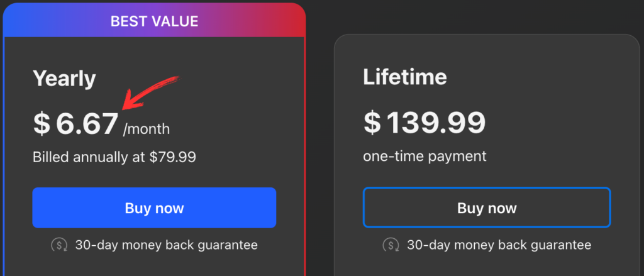Click the Yearly plan's money-back guarantee icon
The image size is (644, 276).
60,245
